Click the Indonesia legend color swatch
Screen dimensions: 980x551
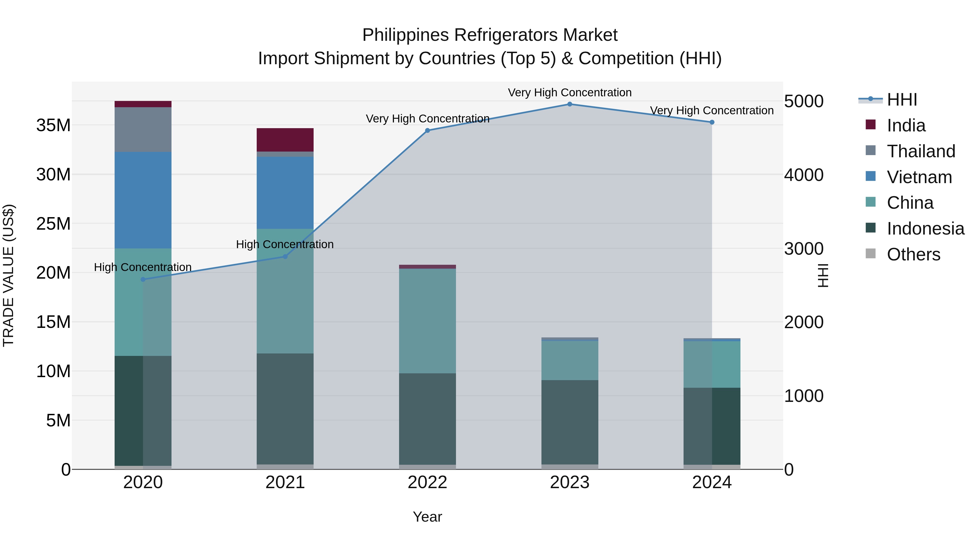(871, 228)
